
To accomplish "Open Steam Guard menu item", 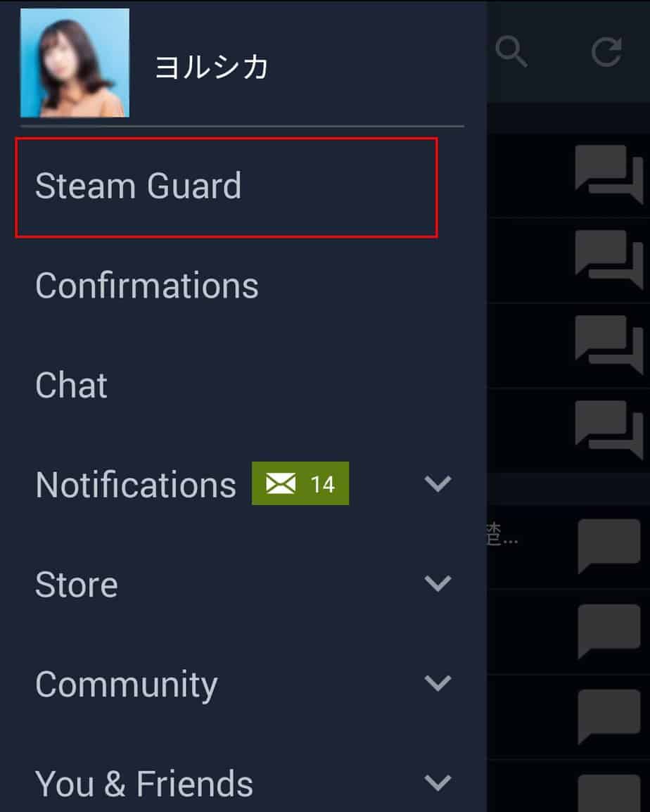I will [x=227, y=187].
